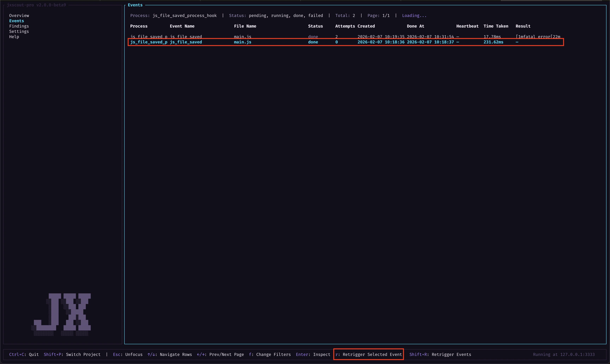Open Settings from the sidebar

click(x=19, y=31)
